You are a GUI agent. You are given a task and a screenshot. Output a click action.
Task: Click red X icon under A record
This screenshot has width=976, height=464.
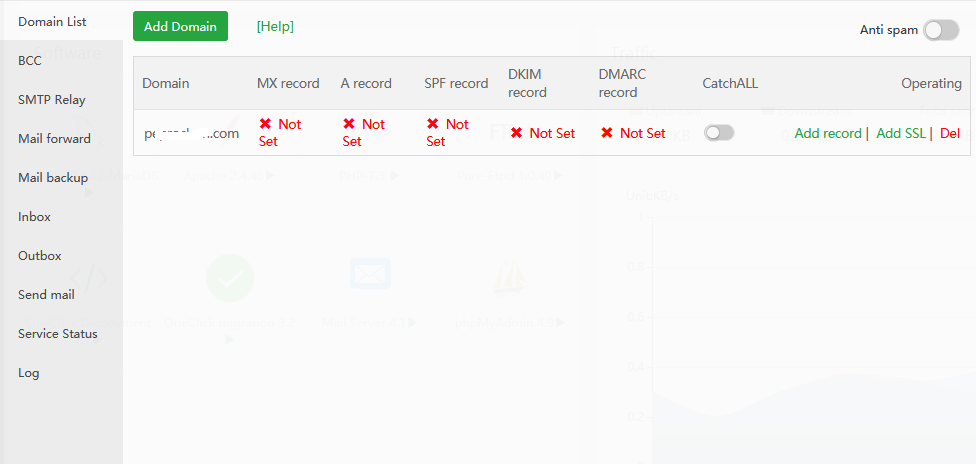(349, 123)
